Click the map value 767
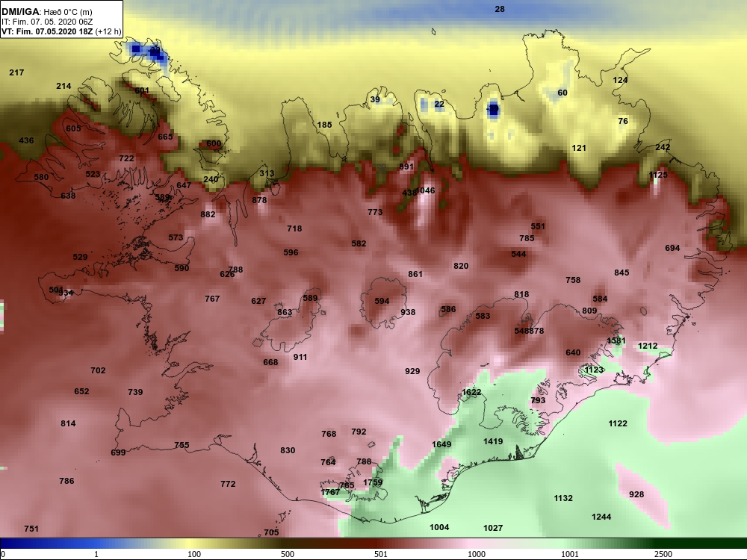 pos(212,299)
